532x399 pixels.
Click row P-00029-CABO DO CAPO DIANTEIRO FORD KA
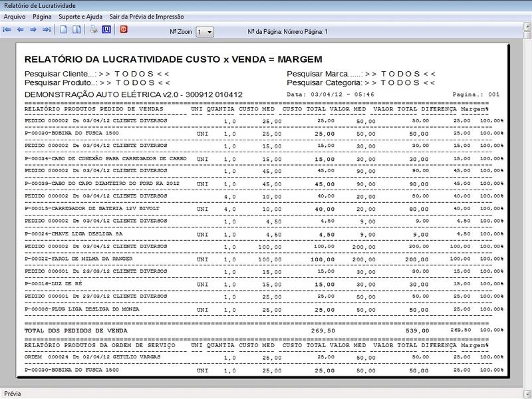pos(264,184)
